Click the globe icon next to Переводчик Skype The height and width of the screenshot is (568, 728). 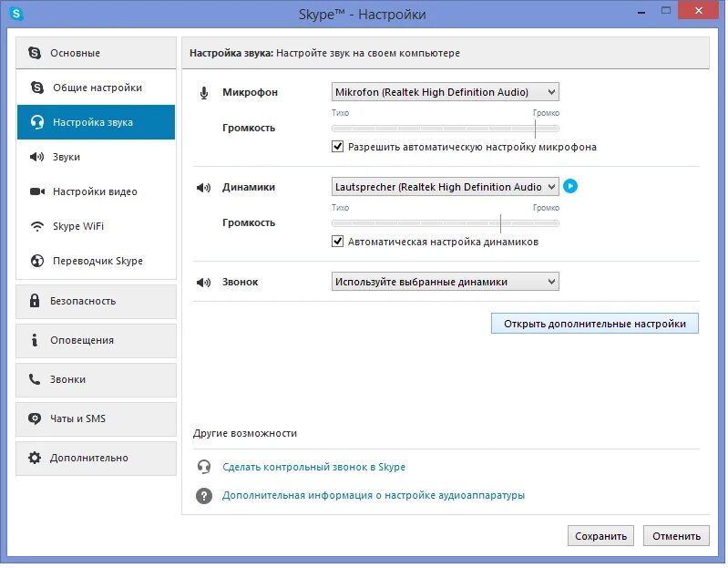(37, 261)
